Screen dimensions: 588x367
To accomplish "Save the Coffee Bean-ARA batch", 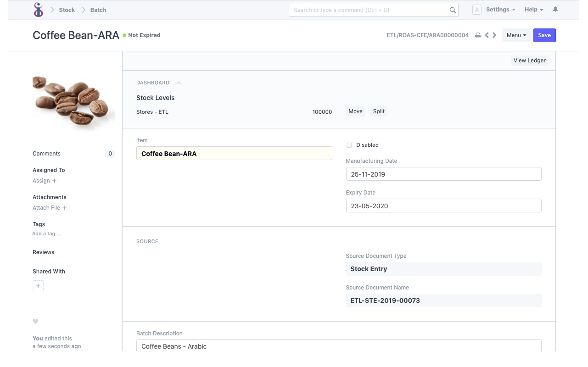I will click(x=544, y=35).
